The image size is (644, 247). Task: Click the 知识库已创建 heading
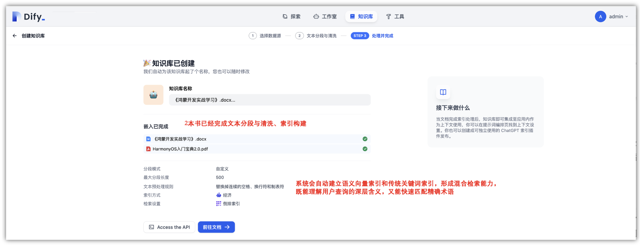coord(173,63)
